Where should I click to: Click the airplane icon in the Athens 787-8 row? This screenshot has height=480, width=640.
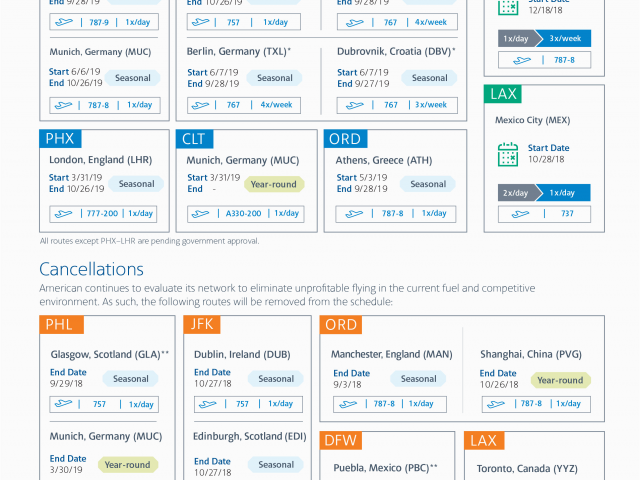(x=354, y=213)
